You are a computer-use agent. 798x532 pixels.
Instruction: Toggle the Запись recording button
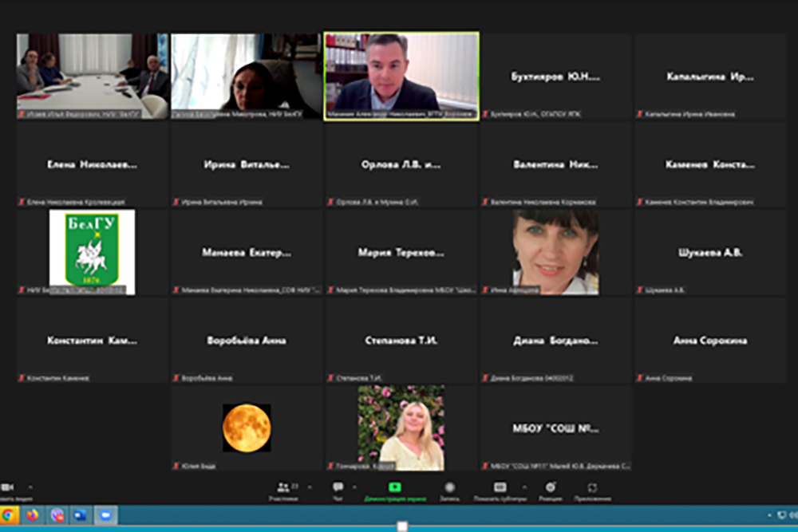450,488
